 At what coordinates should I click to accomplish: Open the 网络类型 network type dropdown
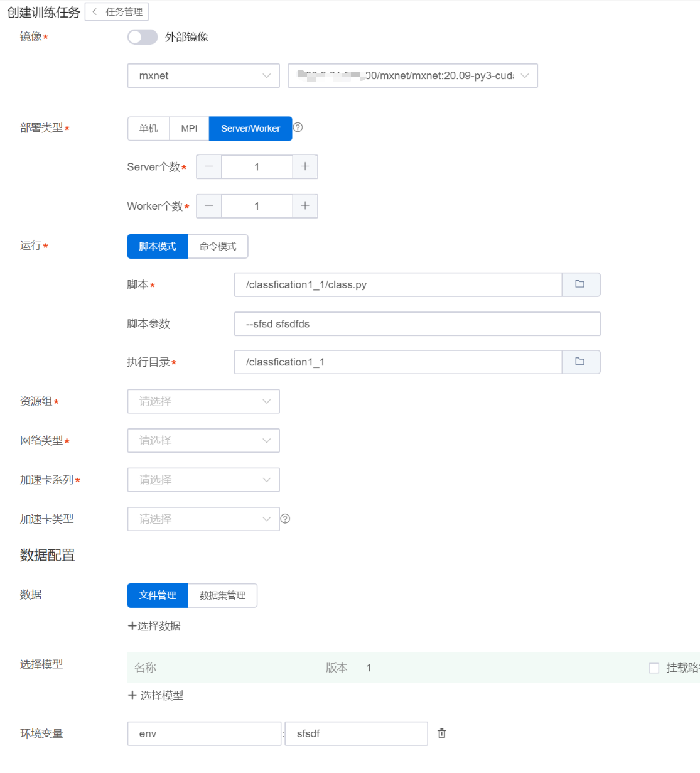pyautogui.click(x=203, y=441)
